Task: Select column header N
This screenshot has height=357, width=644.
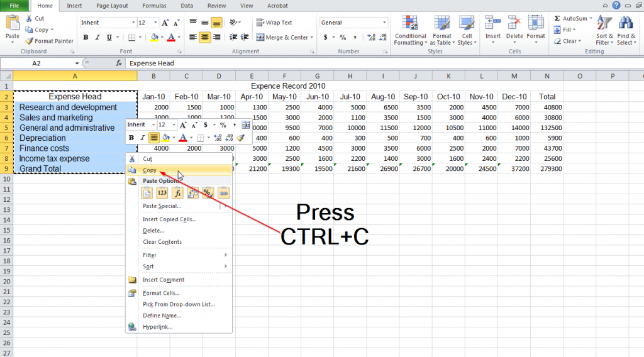Action: 547,76
